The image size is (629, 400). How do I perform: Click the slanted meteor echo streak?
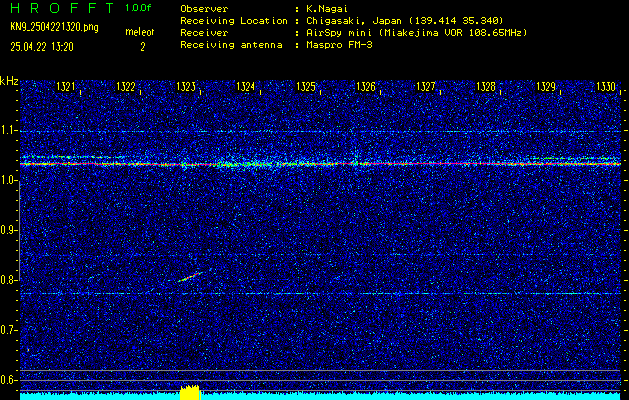[x=190, y=277]
